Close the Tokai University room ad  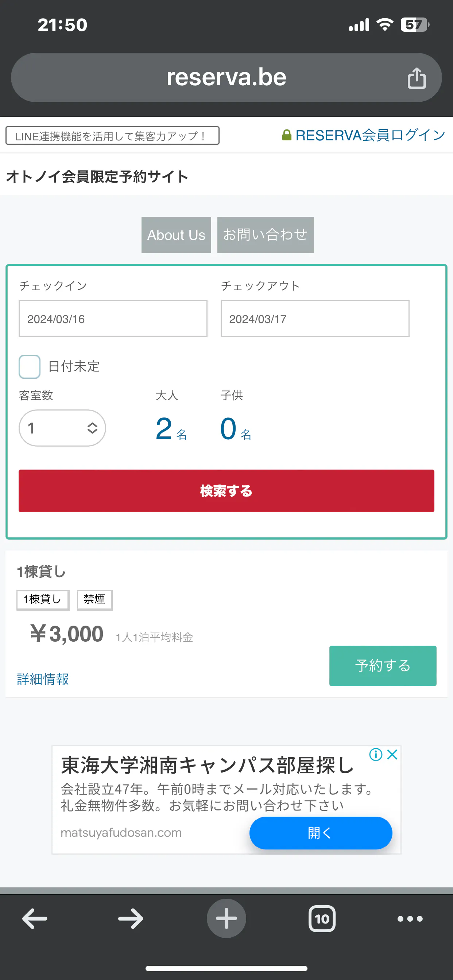click(392, 754)
